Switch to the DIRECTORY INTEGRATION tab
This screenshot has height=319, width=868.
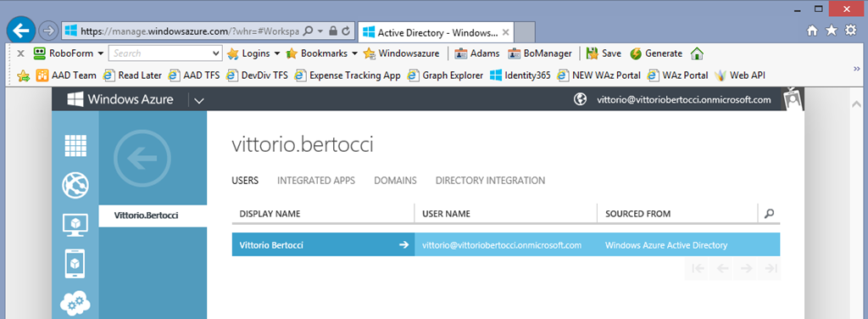click(491, 181)
